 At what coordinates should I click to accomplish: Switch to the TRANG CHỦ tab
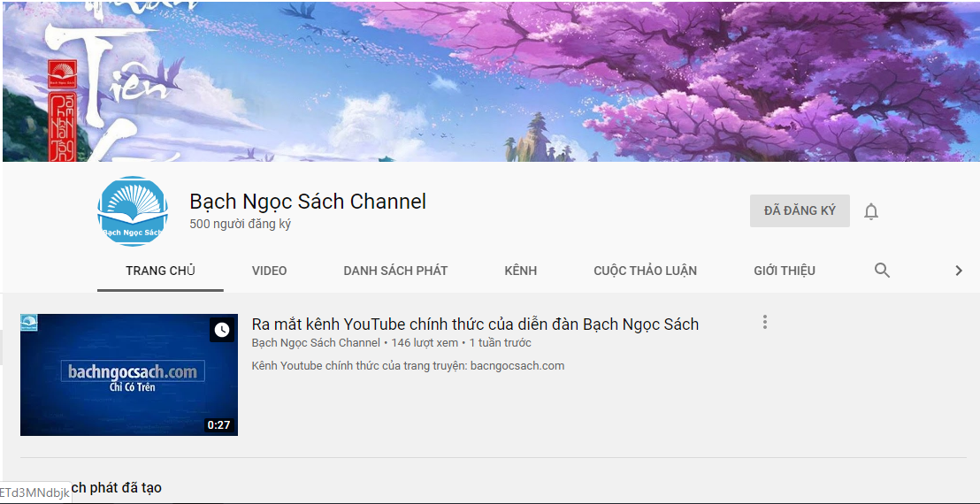pos(160,271)
